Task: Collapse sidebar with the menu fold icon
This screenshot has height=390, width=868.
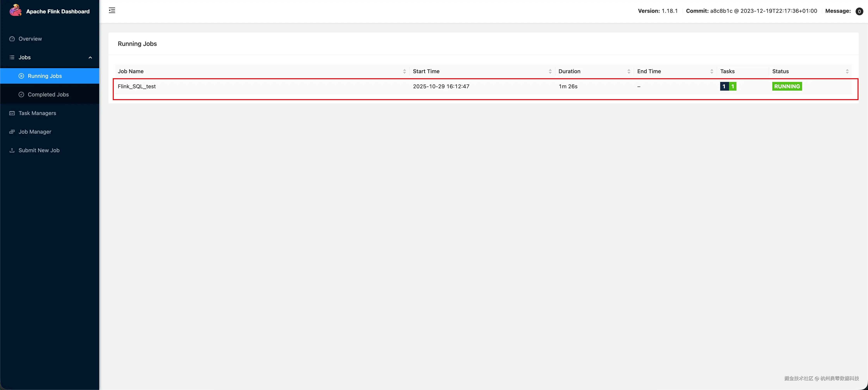Action: pyautogui.click(x=112, y=10)
